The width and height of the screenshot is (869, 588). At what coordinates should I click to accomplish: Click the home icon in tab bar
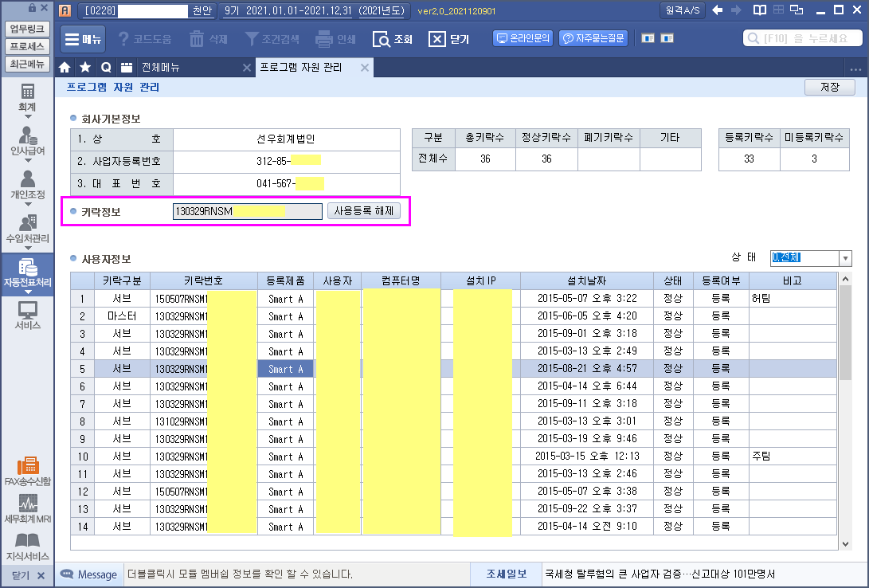click(65, 68)
